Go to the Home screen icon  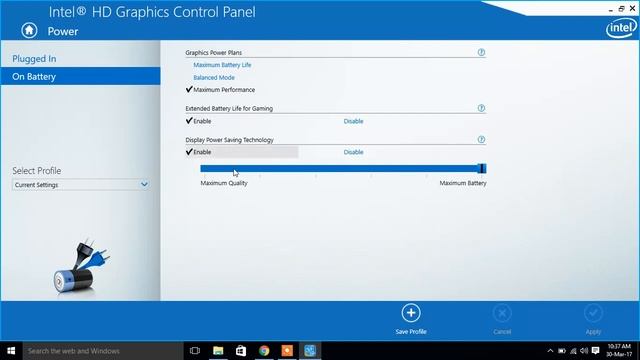coord(29,30)
